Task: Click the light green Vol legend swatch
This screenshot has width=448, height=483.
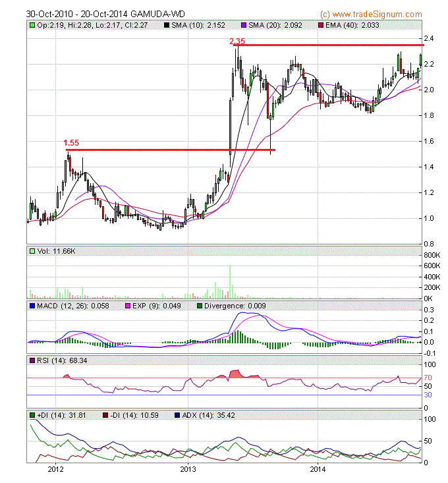Action: click(x=32, y=251)
